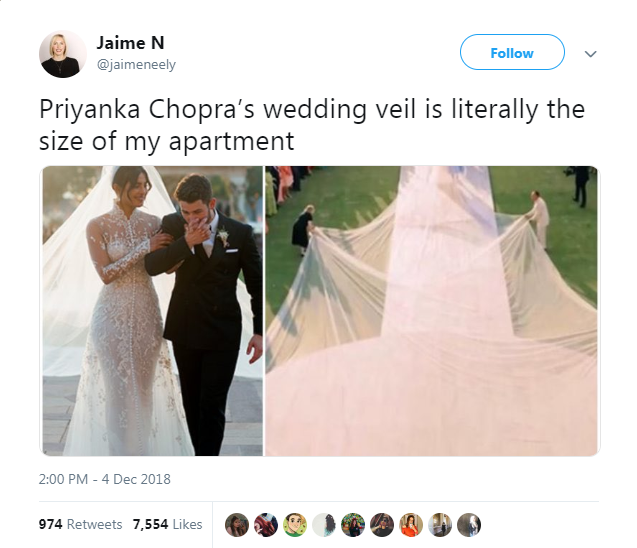Viewport: 637px width, 548px height.
Task: Open the second liker's avatar
Action: tap(266, 524)
